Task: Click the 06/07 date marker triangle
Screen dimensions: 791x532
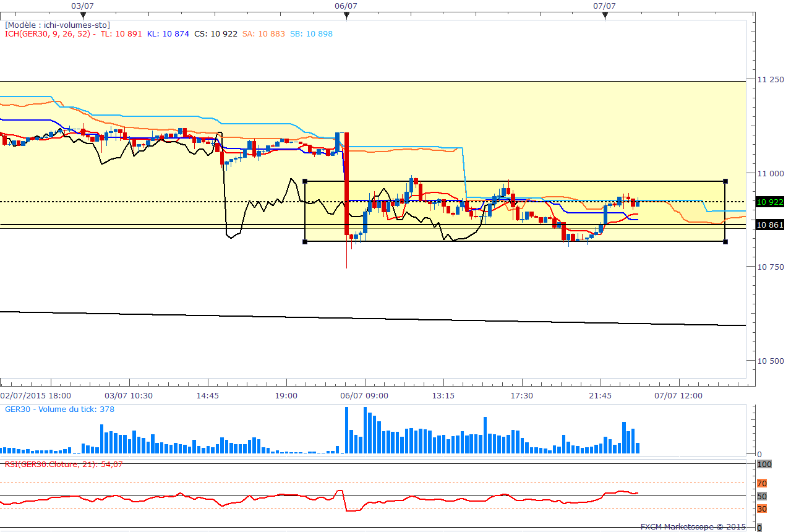Action: point(347,16)
